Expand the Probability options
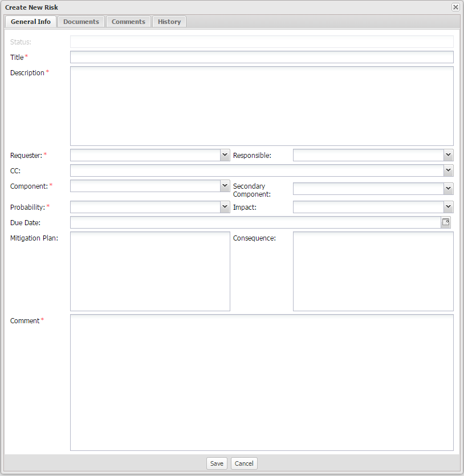 pos(225,206)
